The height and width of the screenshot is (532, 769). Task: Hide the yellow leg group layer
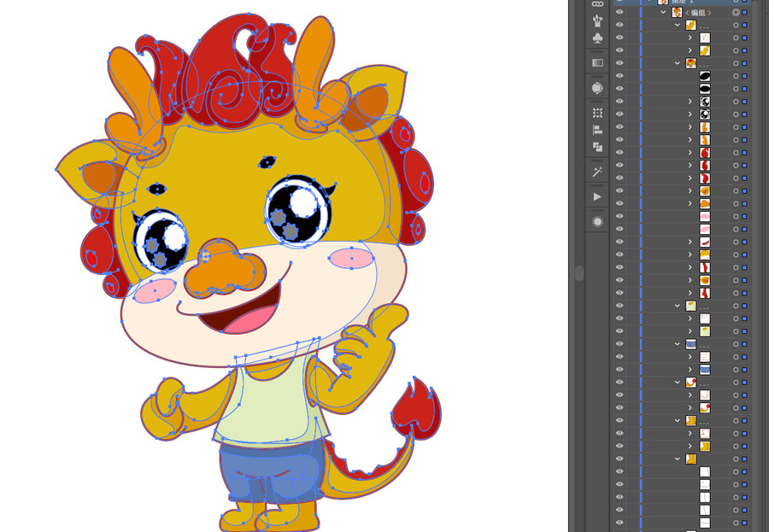[619, 421]
